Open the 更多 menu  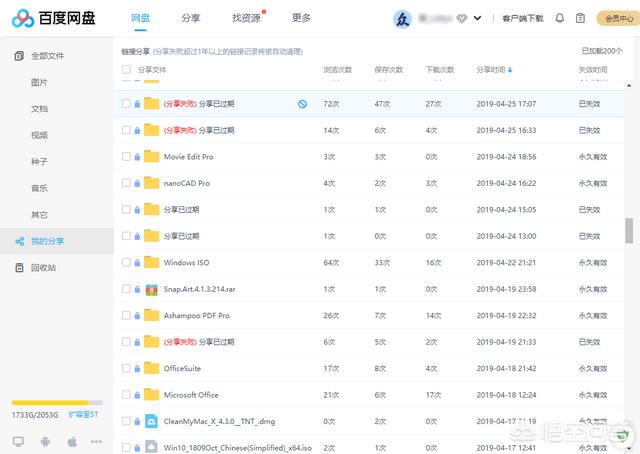pyautogui.click(x=302, y=18)
